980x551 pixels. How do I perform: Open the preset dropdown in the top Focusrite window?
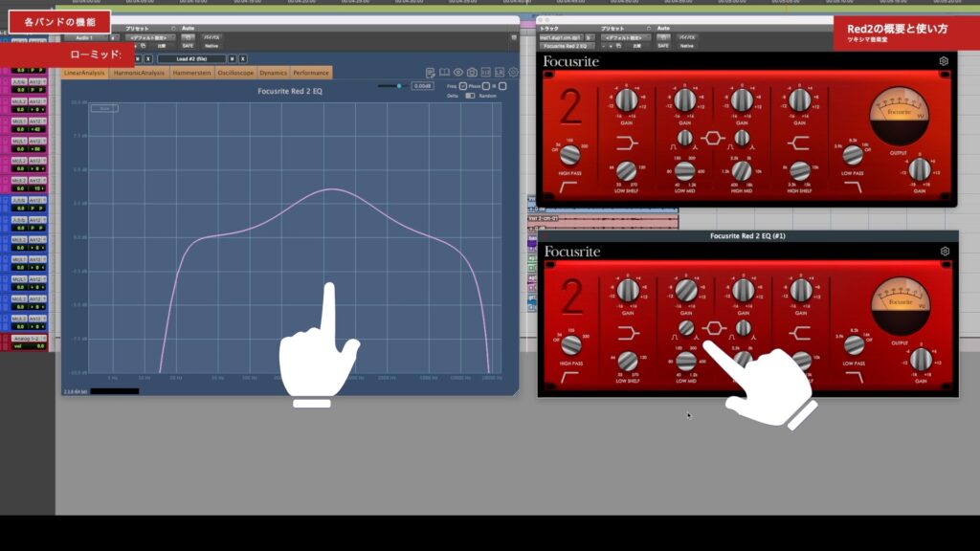625,37
